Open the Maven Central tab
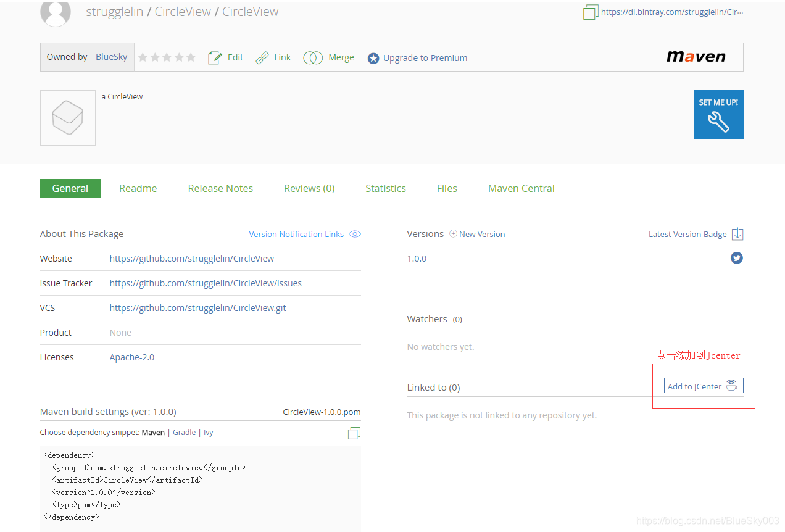This screenshot has height=532, width=785. (521, 188)
